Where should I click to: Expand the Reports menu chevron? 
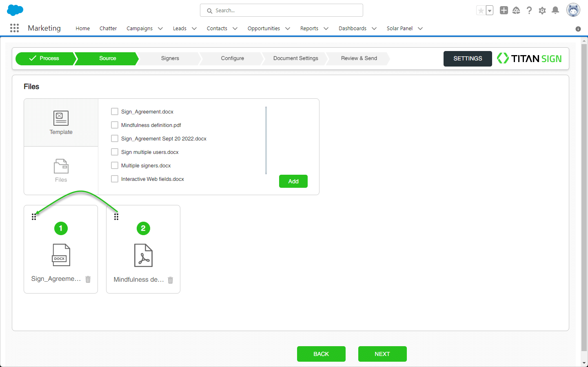326,29
